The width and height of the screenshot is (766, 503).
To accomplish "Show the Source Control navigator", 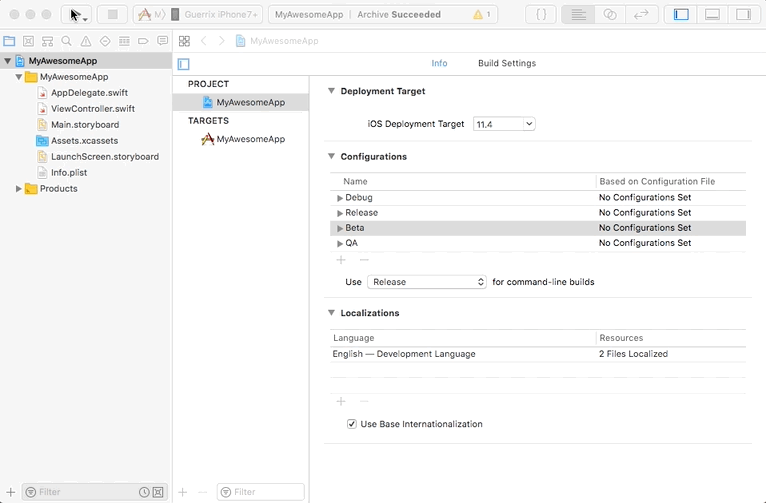I will coord(28,41).
